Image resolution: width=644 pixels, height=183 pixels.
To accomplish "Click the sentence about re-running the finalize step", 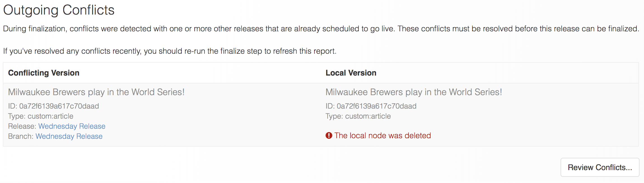I will coord(170,51).
